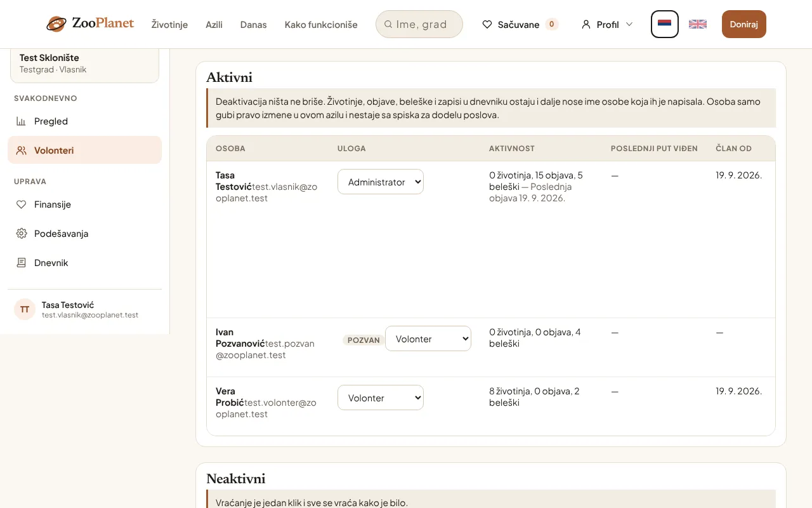Select Volonteri in the sidebar
This screenshot has height=508, width=812.
(x=84, y=150)
